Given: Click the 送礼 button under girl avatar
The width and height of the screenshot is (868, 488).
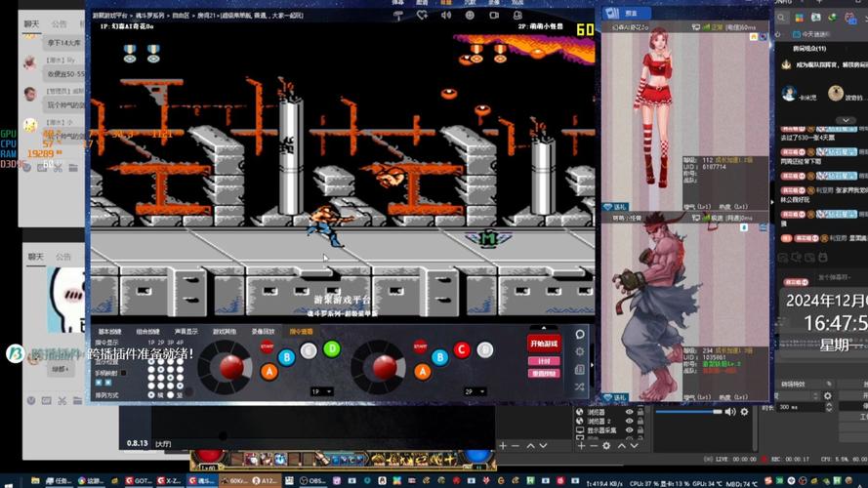Looking at the screenshot, I should click(614, 207).
